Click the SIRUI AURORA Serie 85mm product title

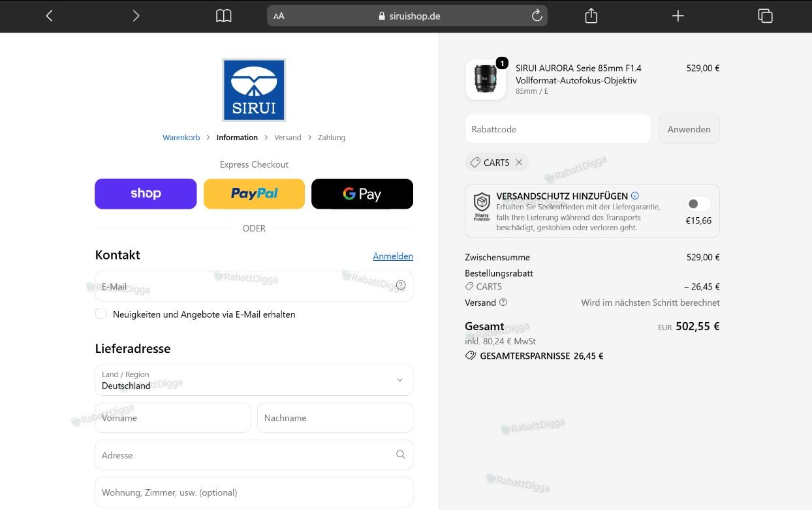pyautogui.click(x=578, y=74)
